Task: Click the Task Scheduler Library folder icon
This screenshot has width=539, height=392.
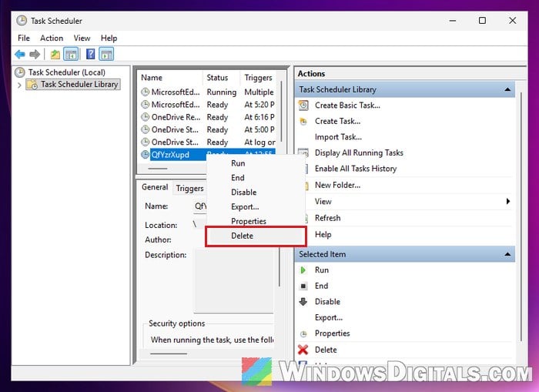Action: tap(32, 84)
